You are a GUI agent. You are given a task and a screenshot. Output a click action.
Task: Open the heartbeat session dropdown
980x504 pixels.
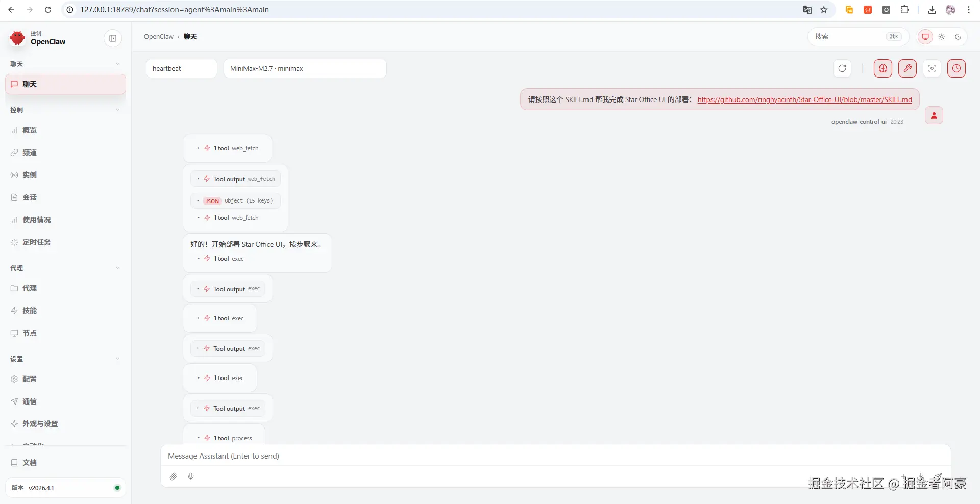point(182,68)
